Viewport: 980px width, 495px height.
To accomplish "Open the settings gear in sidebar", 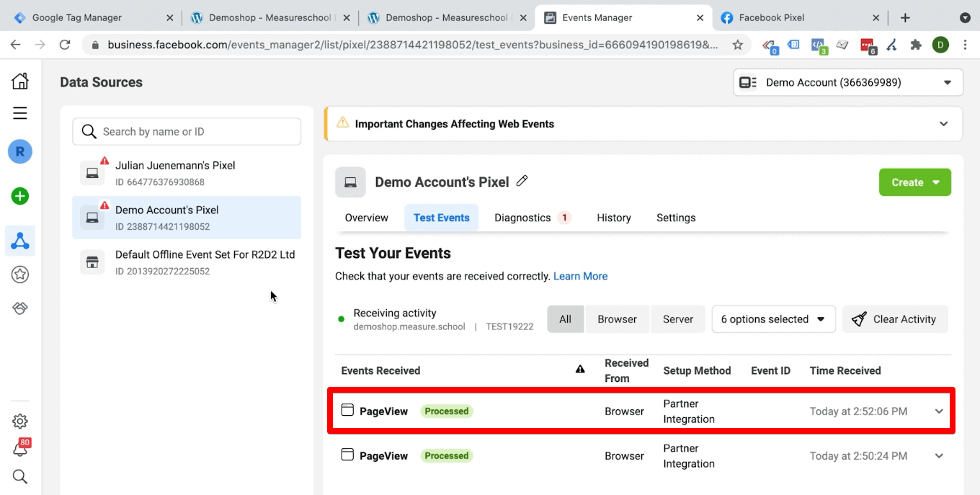I will tap(19, 421).
